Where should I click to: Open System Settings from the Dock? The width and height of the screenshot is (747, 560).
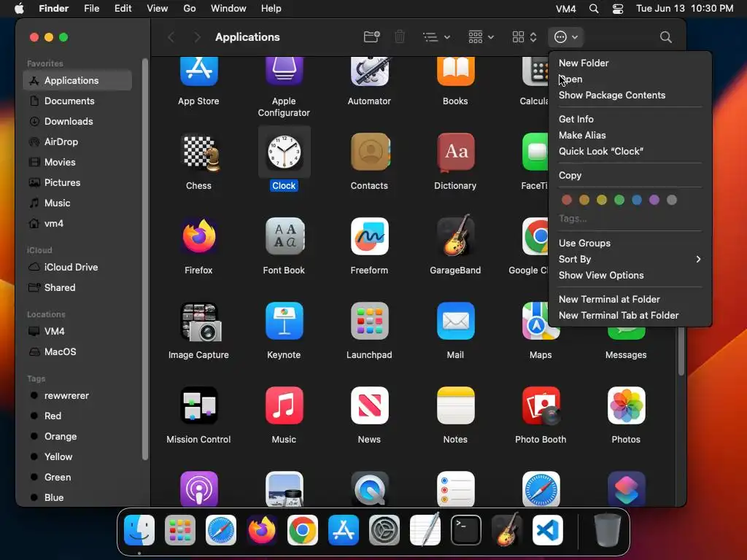point(384,530)
